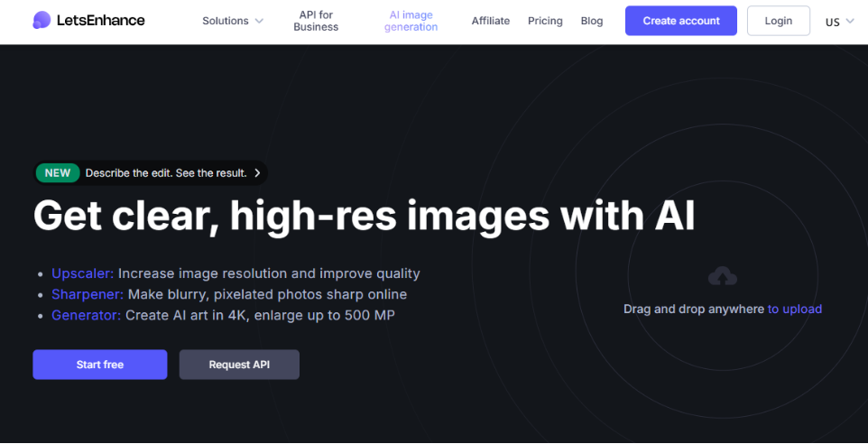Open the Affiliate menu item

pyautogui.click(x=490, y=21)
